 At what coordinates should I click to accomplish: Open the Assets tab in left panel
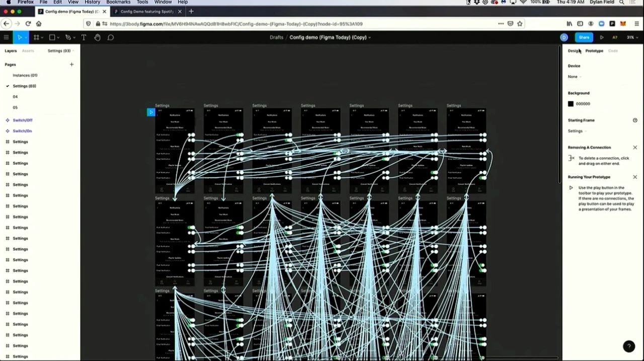click(x=28, y=51)
